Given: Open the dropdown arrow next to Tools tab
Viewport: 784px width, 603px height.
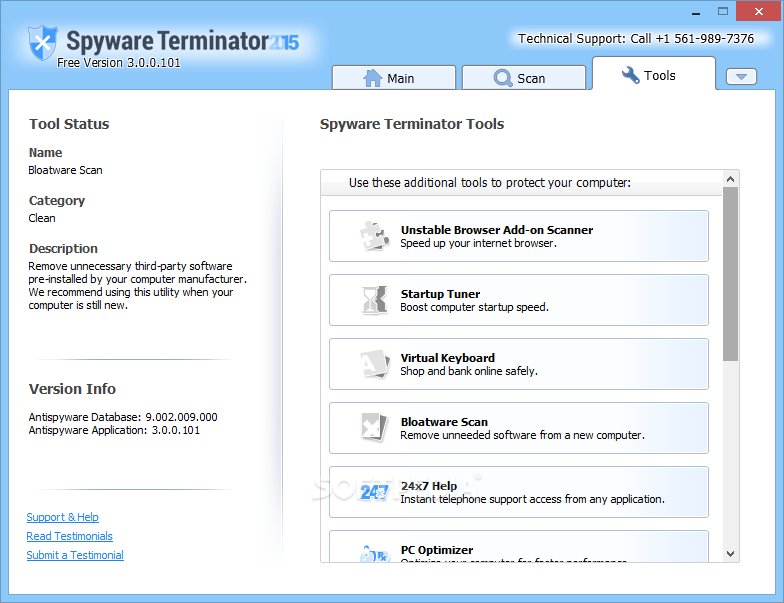Looking at the screenshot, I should coord(741,76).
